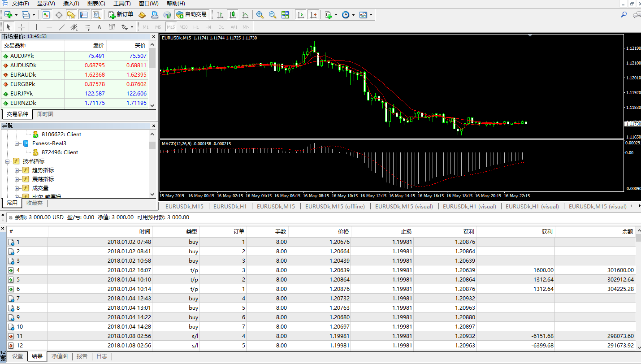This screenshot has height=364, width=641.
Task: Open the chart templates icon
Action: (x=363, y=15)
